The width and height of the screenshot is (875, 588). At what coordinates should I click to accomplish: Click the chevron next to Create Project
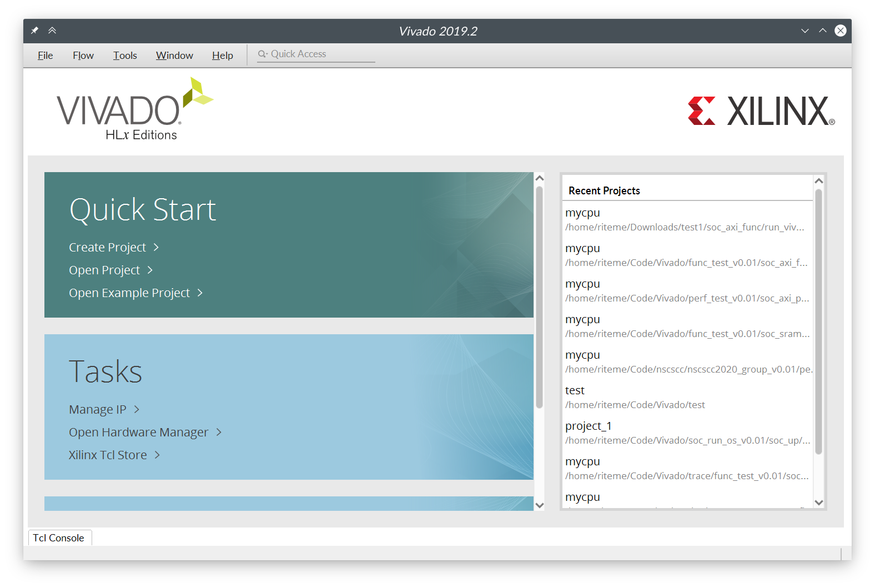(156, 247)
